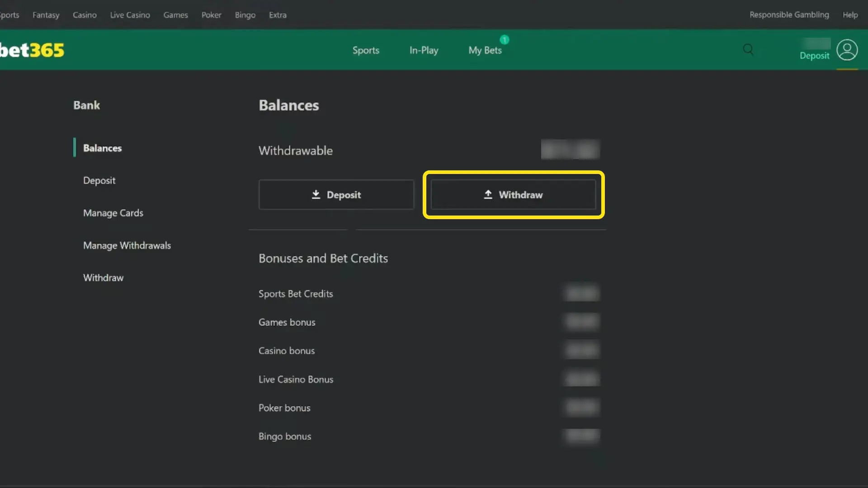Click the Bonuses and Bet Credits heading
868x488 pixels.
tap(323, 258)
